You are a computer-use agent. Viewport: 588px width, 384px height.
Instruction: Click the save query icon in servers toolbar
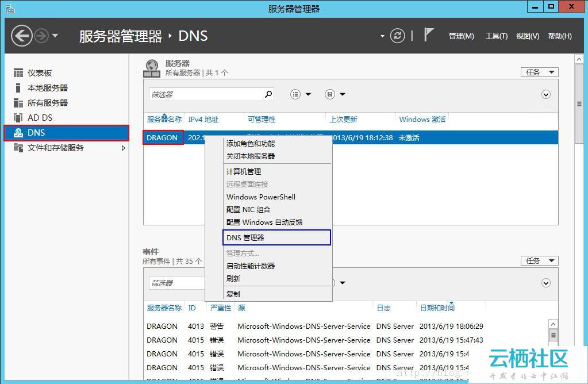click(330, 94)
